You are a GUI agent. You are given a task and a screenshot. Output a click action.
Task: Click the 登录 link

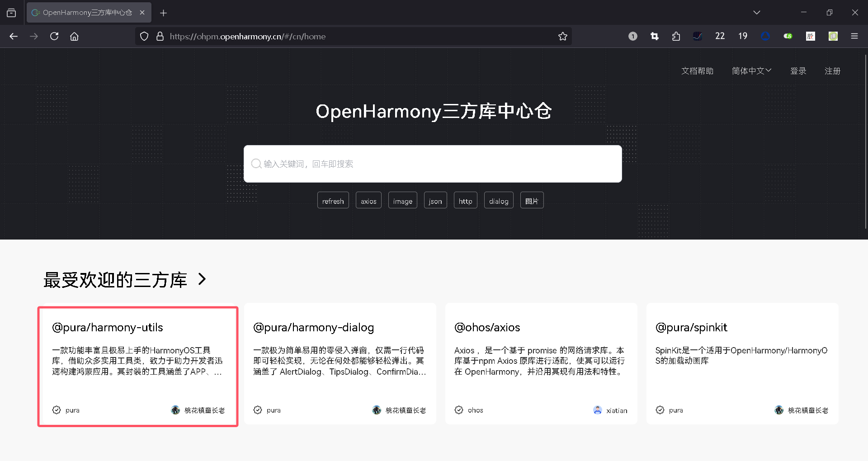[798, 71]
